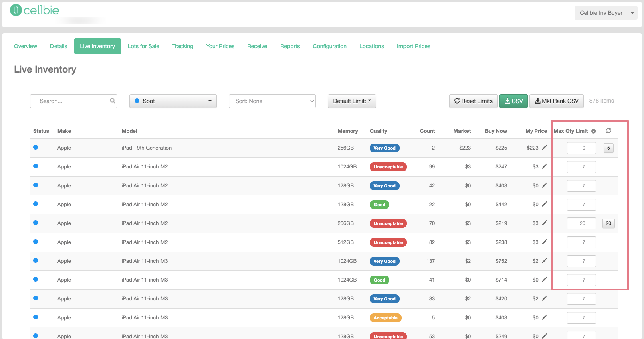Open the Tracking tab

pyautogui.click(x=183, y=46)
